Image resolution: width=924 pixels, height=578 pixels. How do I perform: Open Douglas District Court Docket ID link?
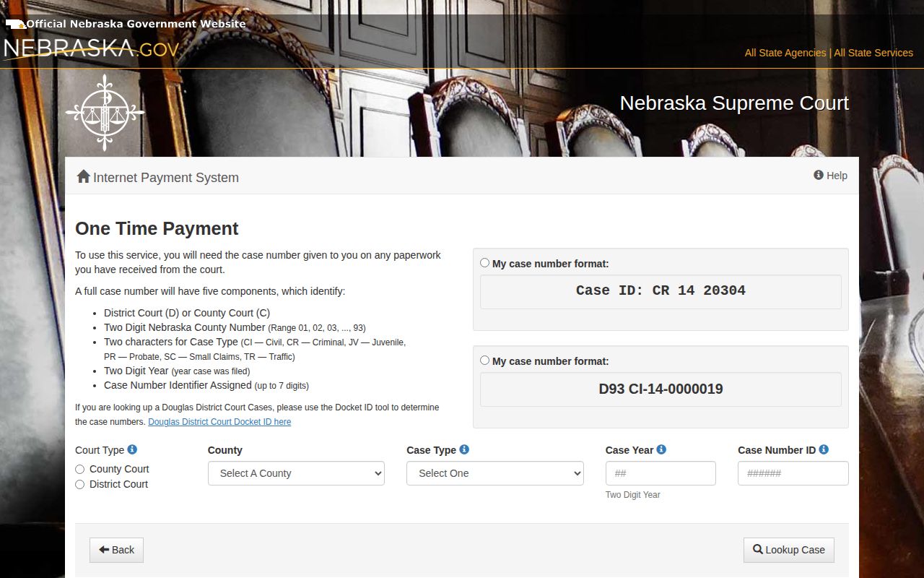pos(219,422)
